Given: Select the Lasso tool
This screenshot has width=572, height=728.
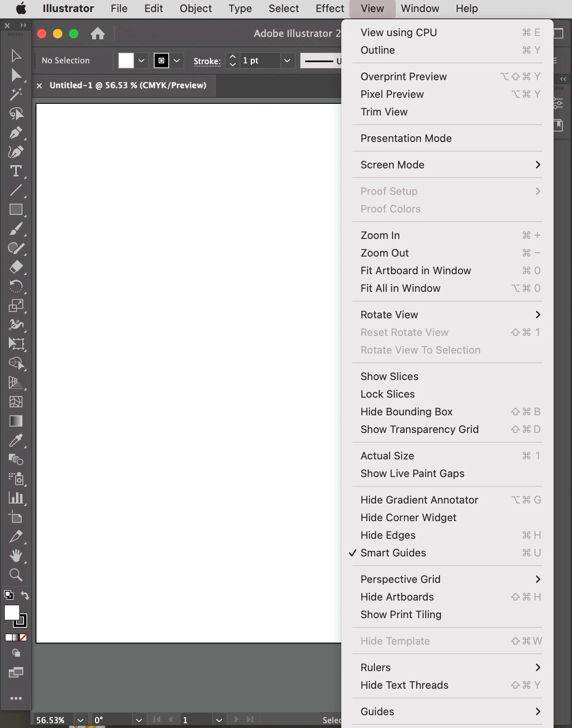Looking at the screenshot, I should 16,114.
